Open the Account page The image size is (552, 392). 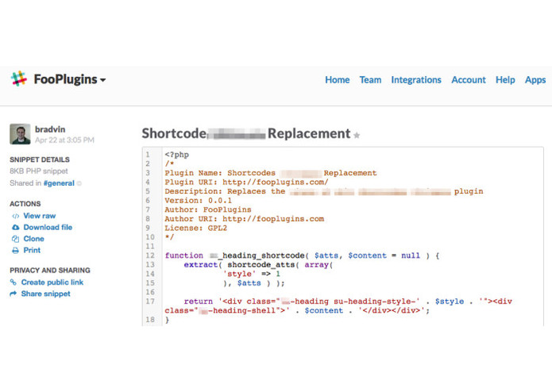point(469,80)
